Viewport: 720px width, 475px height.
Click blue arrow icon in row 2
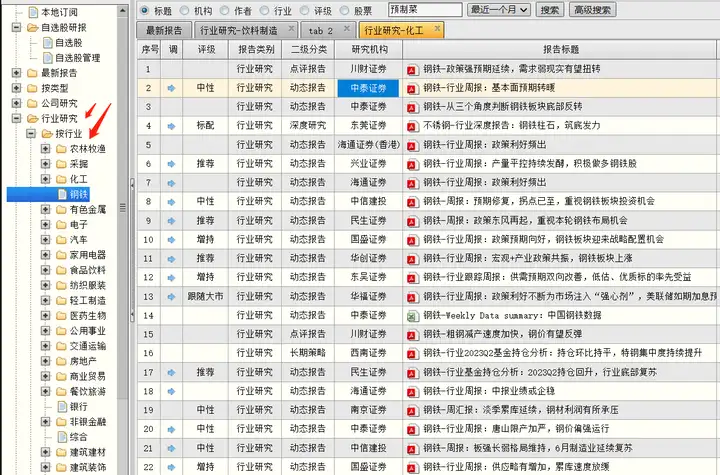[x=171, y=88]
